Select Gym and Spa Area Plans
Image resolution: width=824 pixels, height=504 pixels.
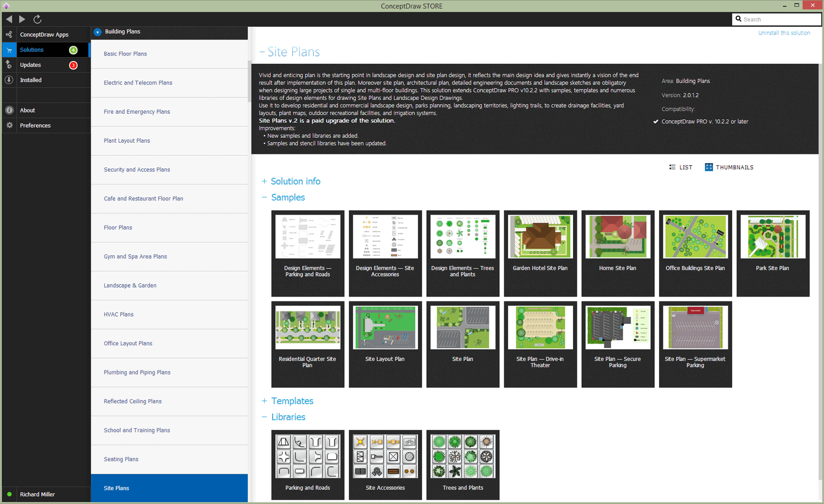coord(169,257)
